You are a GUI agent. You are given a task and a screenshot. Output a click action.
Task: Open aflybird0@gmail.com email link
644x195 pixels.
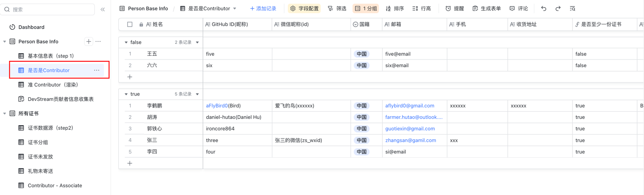tap(409, 106)
